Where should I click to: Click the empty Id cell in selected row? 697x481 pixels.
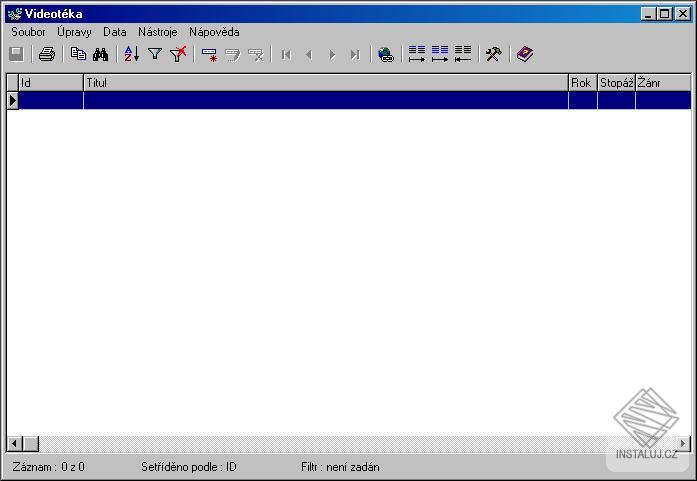pyautogui.click(x=51, y=100)
